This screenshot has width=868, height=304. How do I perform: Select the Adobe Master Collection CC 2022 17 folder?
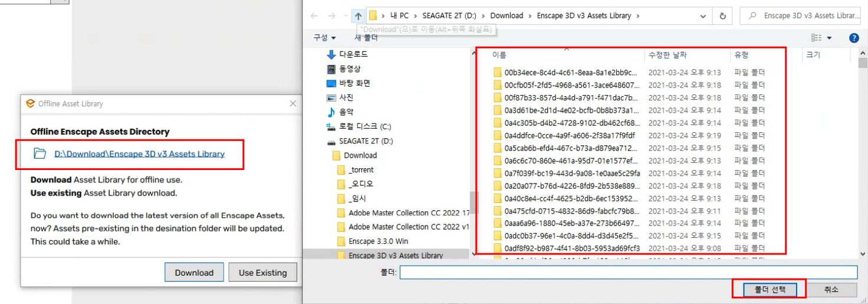pos(409,213)
